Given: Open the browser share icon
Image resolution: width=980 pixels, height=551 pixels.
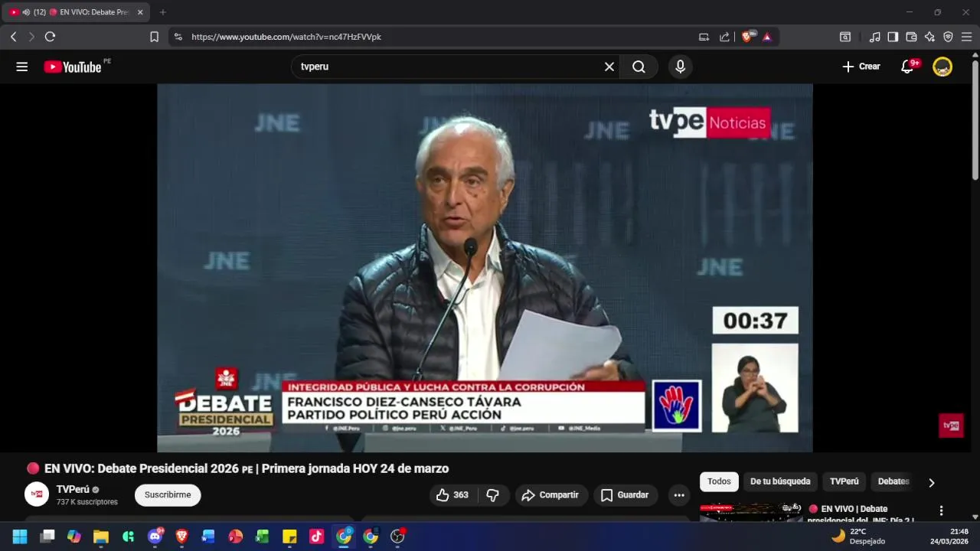Looking at the screenshot, I should tap(724, 37).
